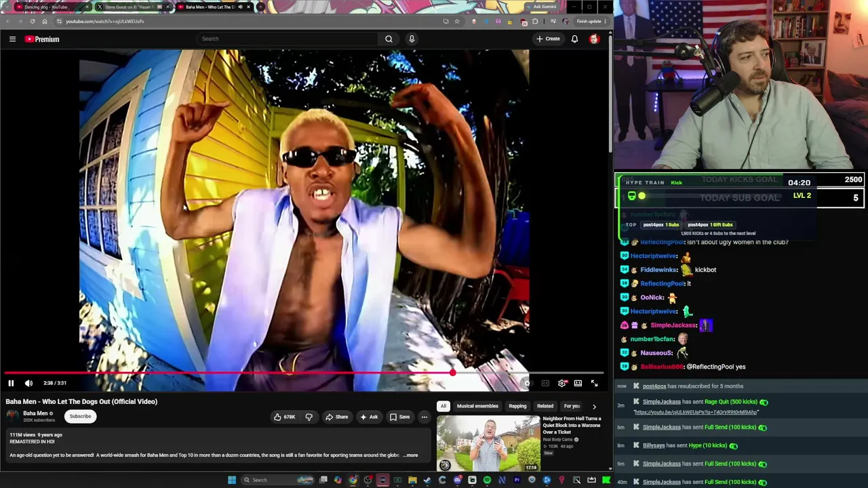Open Neighbor From Hell video title link
Viewport: 868px width, 488px height.
point(572,426)
